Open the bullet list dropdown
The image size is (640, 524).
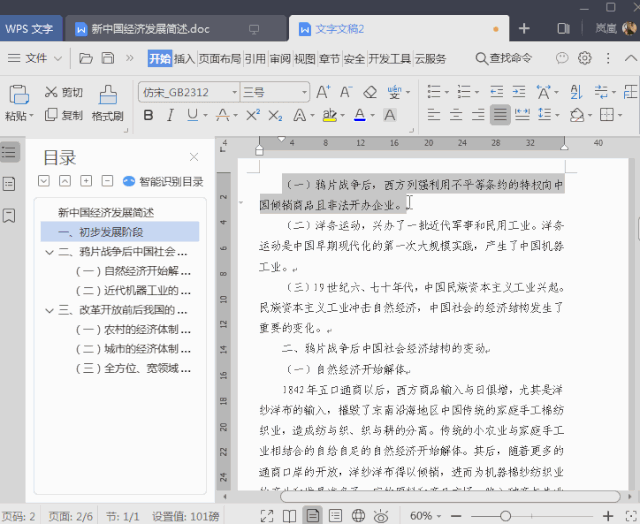pos(447,92)
